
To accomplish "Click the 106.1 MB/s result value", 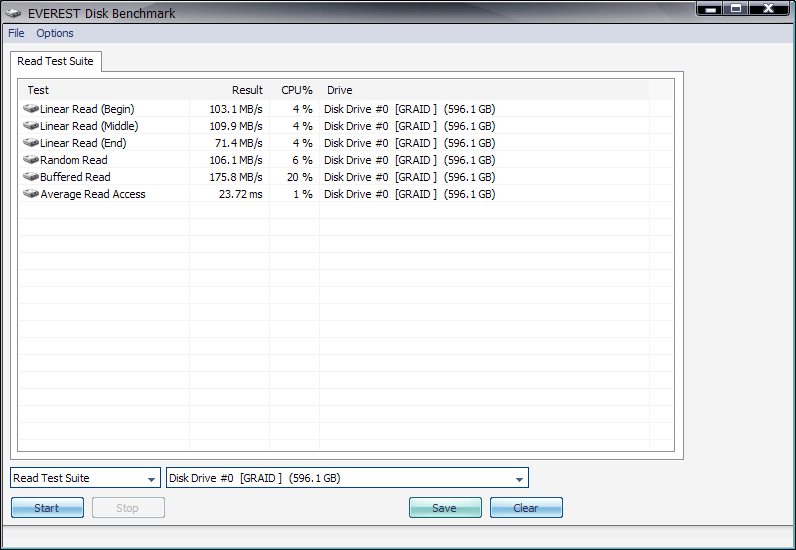I will pos(236,160).
